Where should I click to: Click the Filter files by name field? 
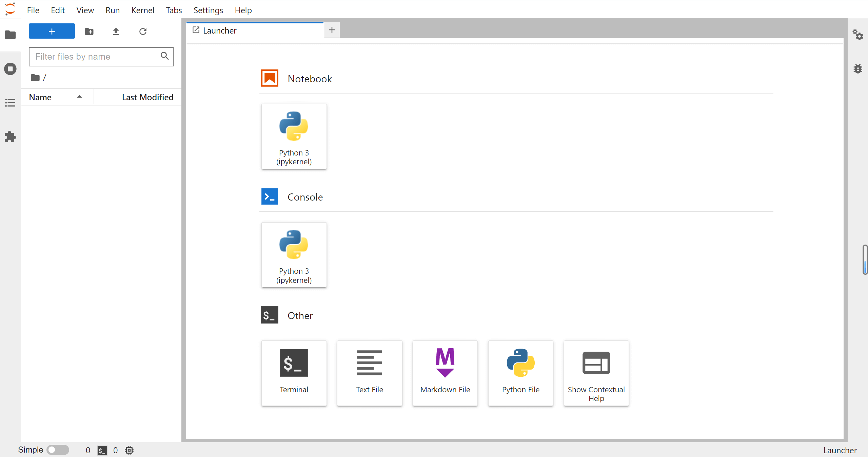point(95,57)
